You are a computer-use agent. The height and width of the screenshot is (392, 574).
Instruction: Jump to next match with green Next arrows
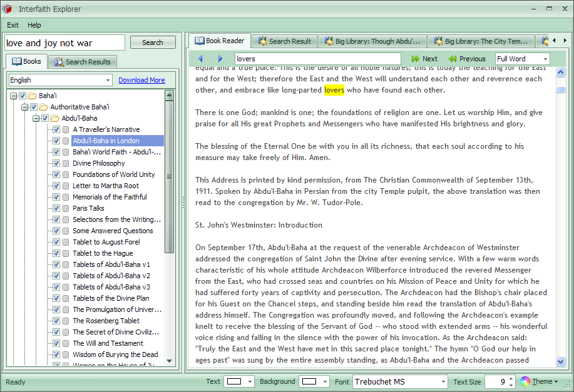(x=424, y=59)
